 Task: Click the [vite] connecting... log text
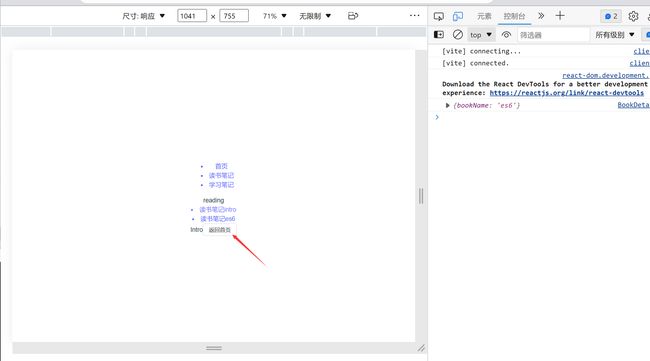tap(481, 51)
